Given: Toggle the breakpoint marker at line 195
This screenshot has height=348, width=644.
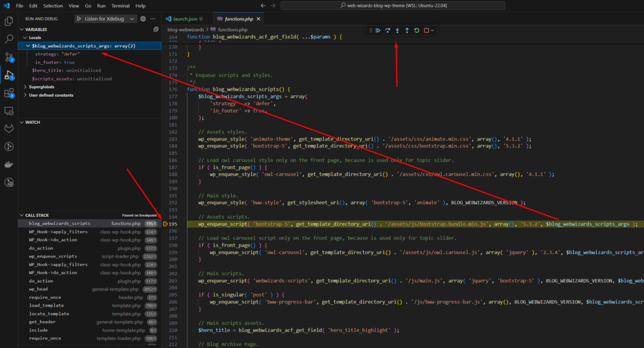Looking at the screenshot, I should (x=165, y=224).
